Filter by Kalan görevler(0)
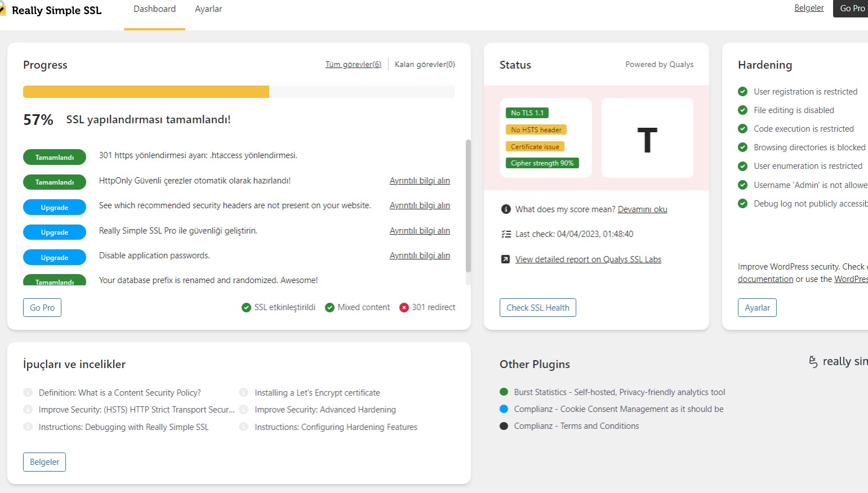Viewport: 868px width, 493px height. tap(424, 65)
